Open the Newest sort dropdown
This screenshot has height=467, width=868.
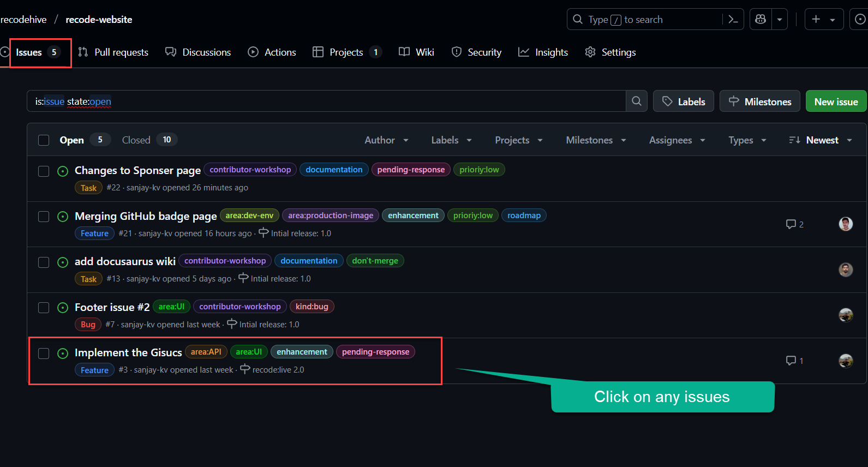pos(821,140)
